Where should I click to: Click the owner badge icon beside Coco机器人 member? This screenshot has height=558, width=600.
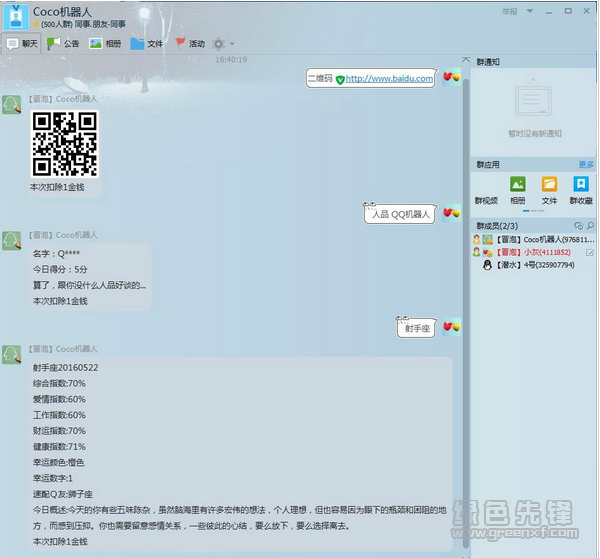click(x=476, y=240)
